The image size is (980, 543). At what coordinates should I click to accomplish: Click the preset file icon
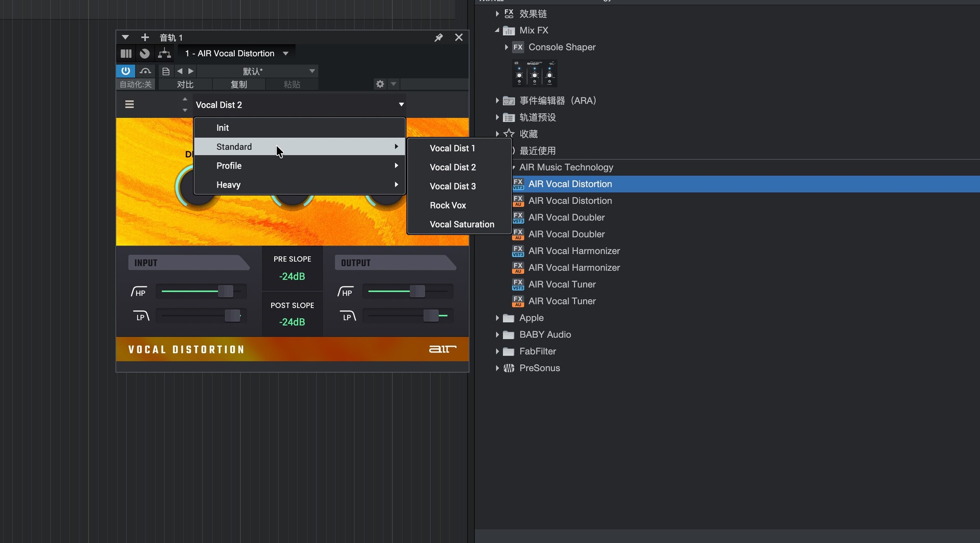[165, 71]
